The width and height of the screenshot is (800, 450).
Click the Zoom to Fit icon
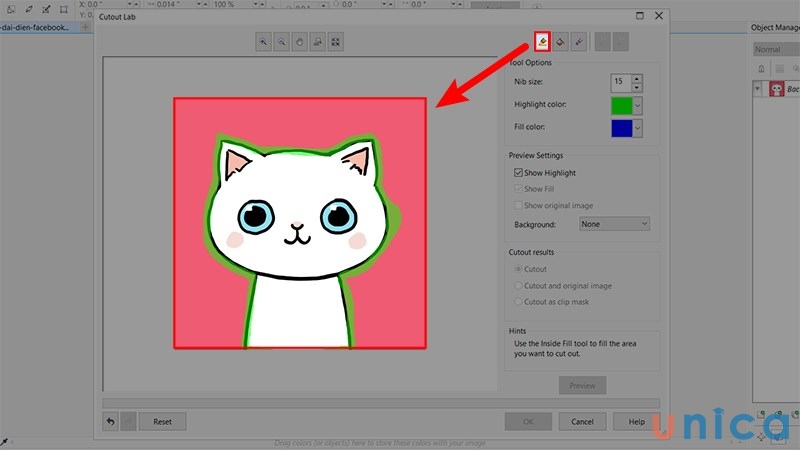pos(336,41)
